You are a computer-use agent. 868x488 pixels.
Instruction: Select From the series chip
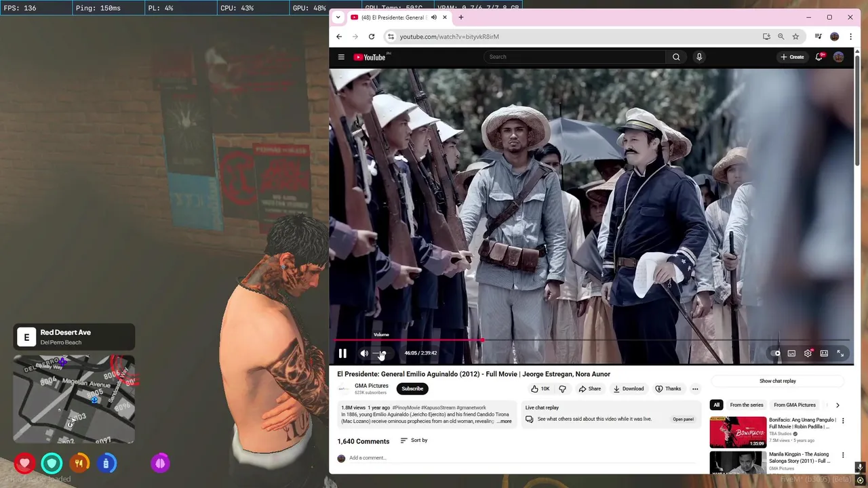[x=747, y=405]
